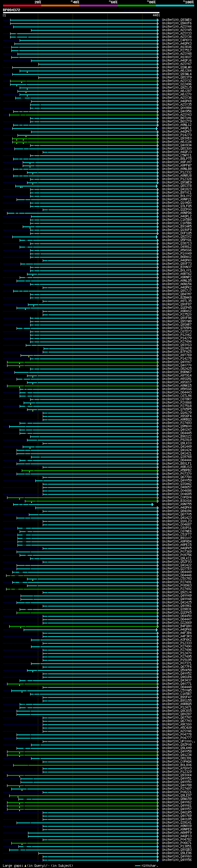Select the UniRef100_Q9S7J7 label
The height and width of the screenshot is (868, 197).
177,291
